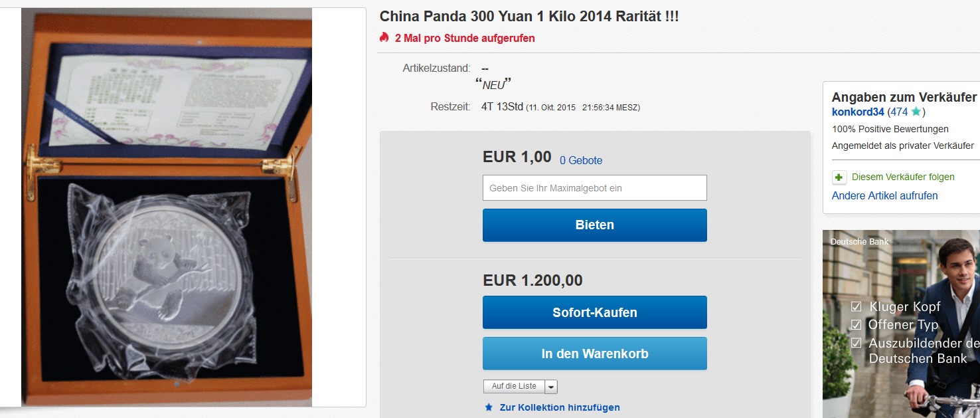This screenshot has width=980, height=418.
Task: Click the Bieten button
Action: click(x=594, y=225)
